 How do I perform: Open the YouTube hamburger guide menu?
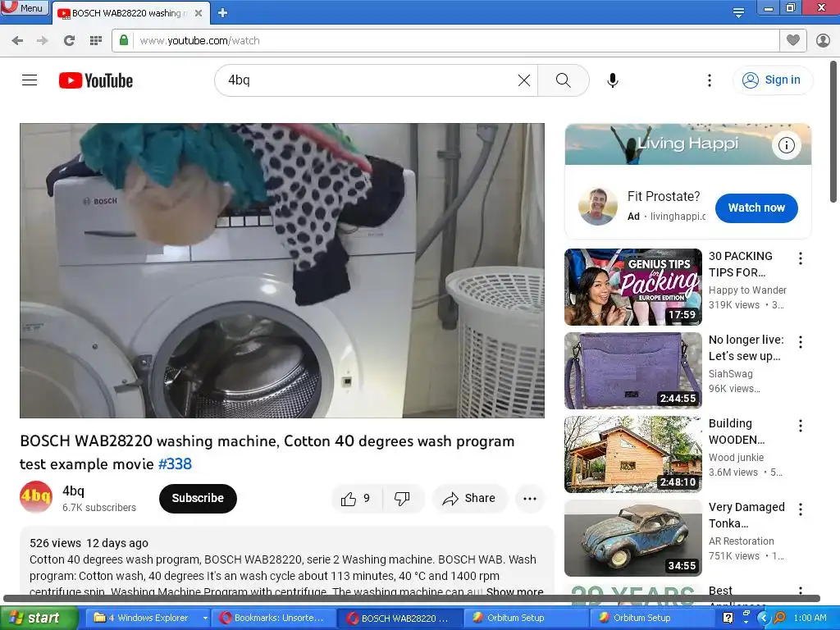point(30,80)
